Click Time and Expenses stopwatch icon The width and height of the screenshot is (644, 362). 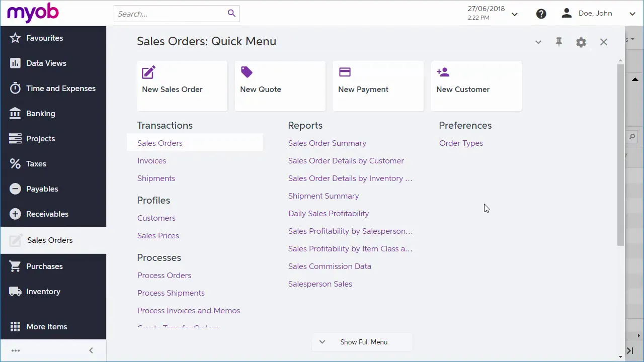pyautogui.click(x=15, y=88)
